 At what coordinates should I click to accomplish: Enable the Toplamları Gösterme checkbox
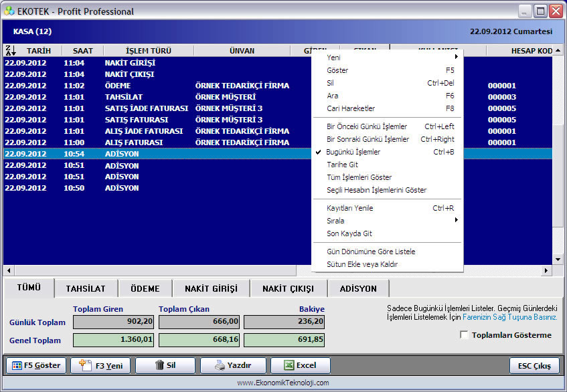click(464, 335)
